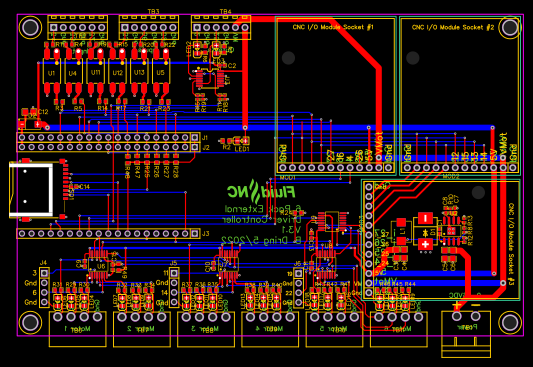This screenshot has height=367, width=533.
Task: Click the top-left mounting hole
Action: [30, 27]
